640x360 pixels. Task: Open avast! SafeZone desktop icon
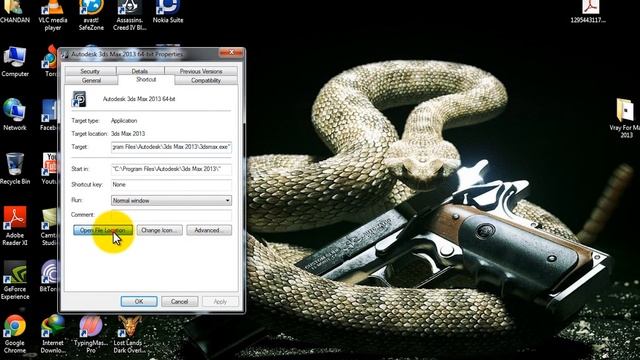coord(91,16)
